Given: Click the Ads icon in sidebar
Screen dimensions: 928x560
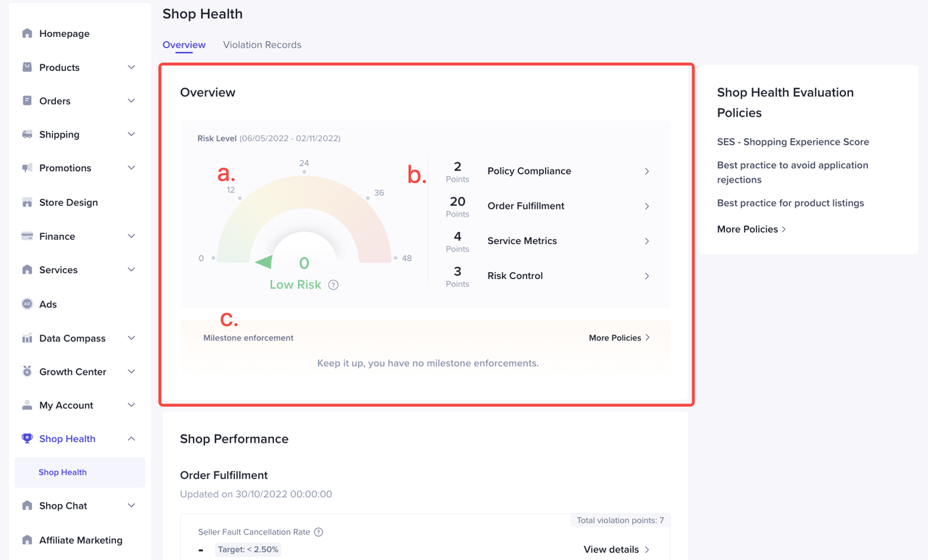Looking at the screenshot, I should 28,304.
